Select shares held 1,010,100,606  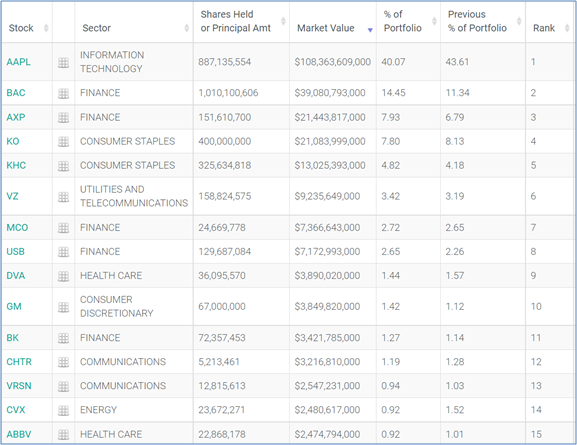click(228, 93)
